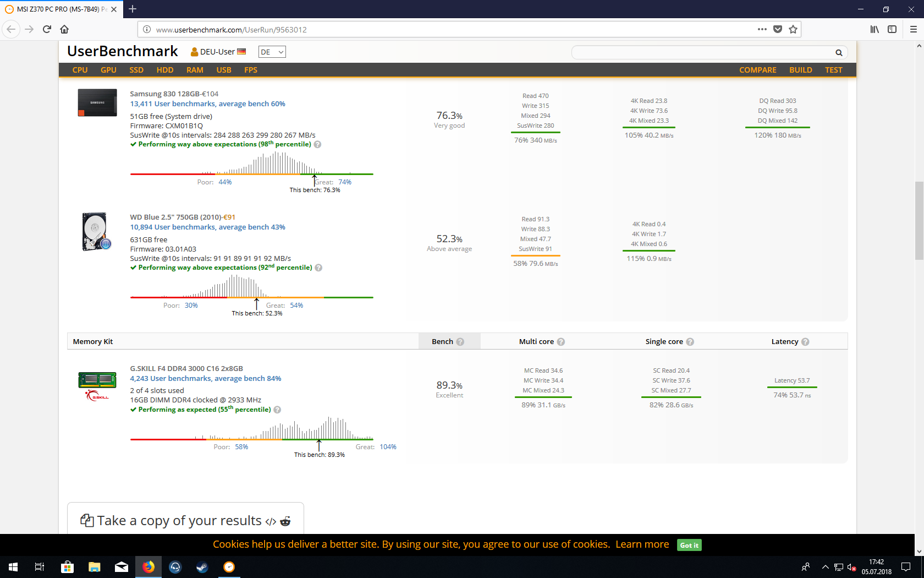Click help icon next to 98th percentile
924x578 pixels.
coord(317,144)
